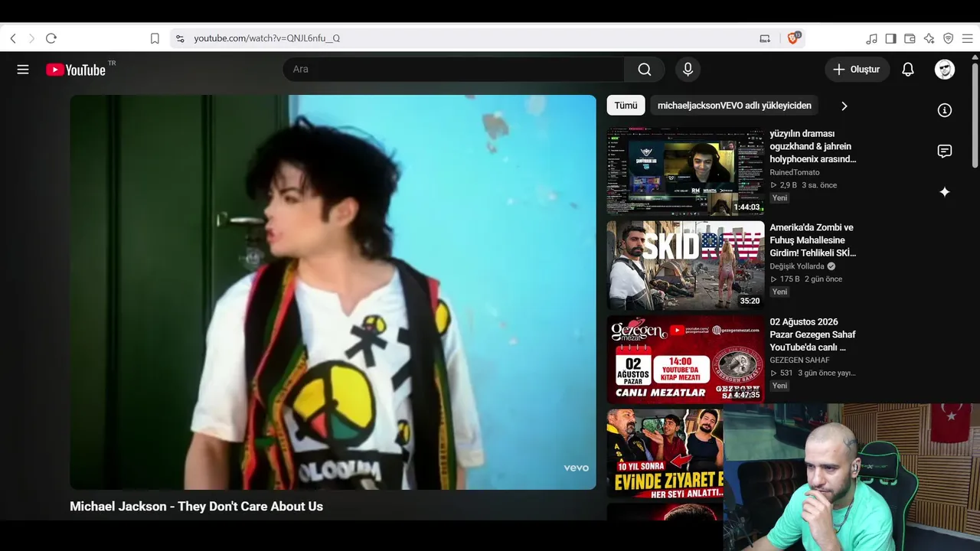Click the browser forward arrow

tap(31, 38)
